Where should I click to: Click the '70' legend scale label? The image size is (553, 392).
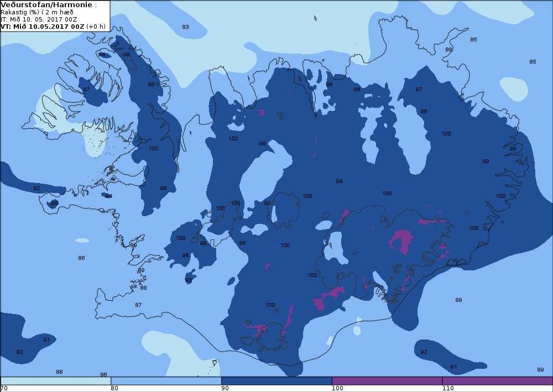(x=4, y=388)
